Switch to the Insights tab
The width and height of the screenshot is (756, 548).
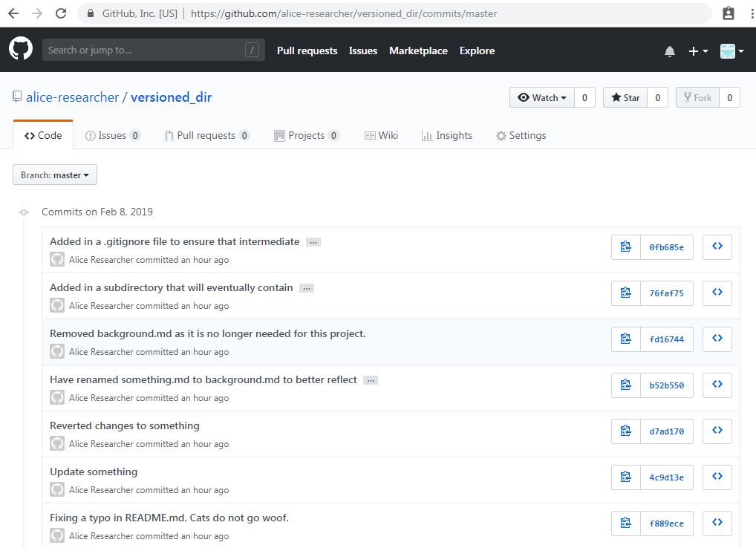(x=447, y=135)
